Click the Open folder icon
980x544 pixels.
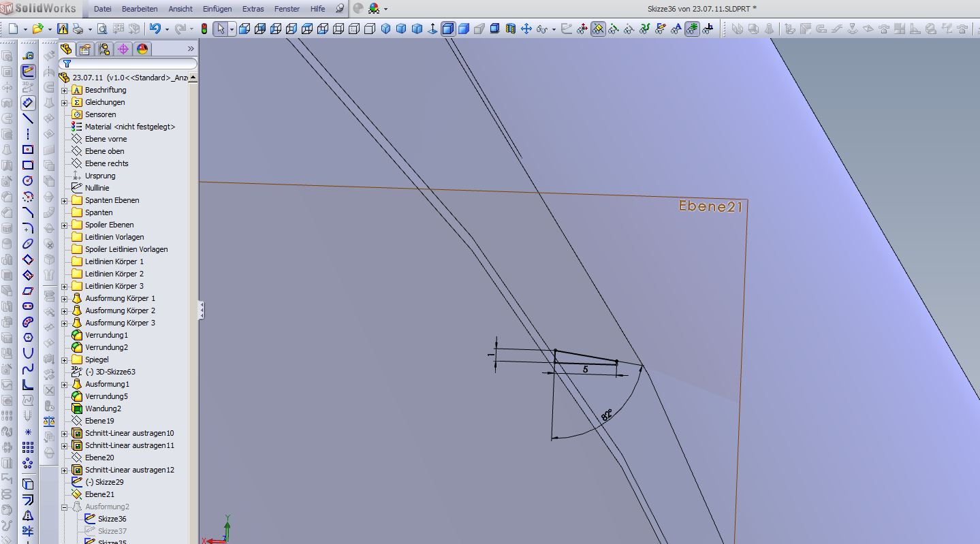point(37,29)
